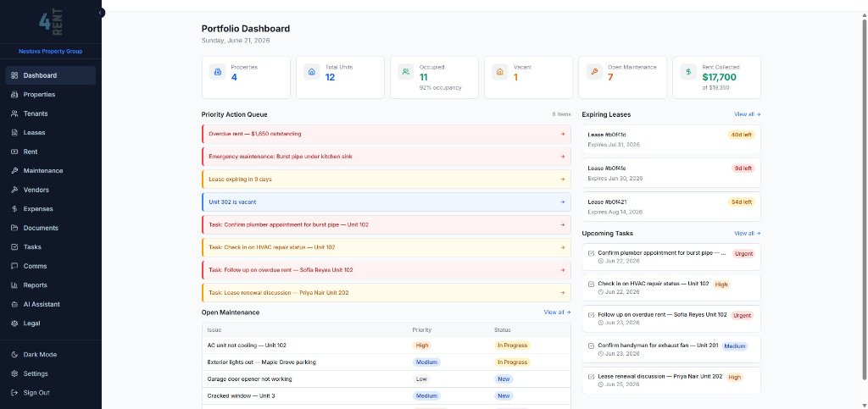This screenshot has width=868, height=409.
Task: Open Lease #b0f41d card
Action: [x=671, y=139]
